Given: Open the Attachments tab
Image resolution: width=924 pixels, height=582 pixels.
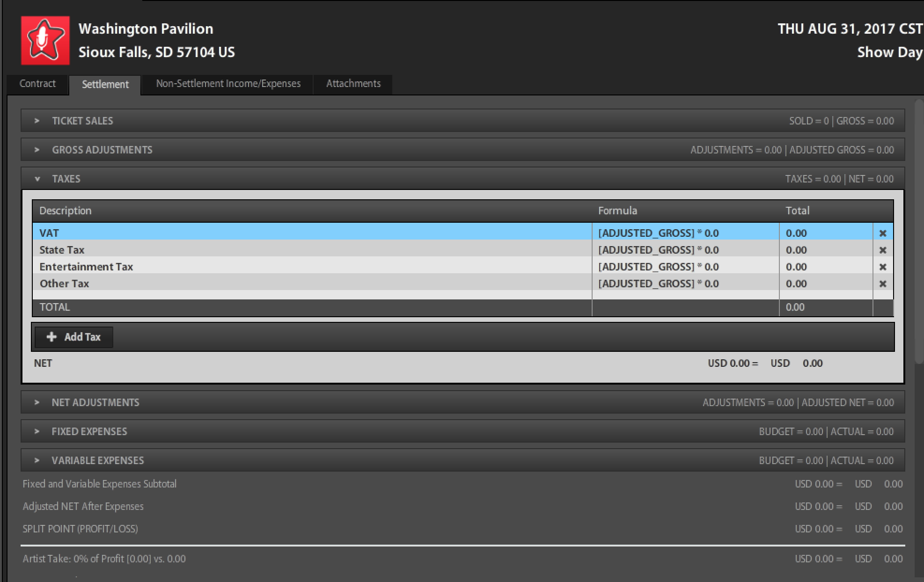Looking at the screenshot, I should pyautogui.click(x=353, y=84).
